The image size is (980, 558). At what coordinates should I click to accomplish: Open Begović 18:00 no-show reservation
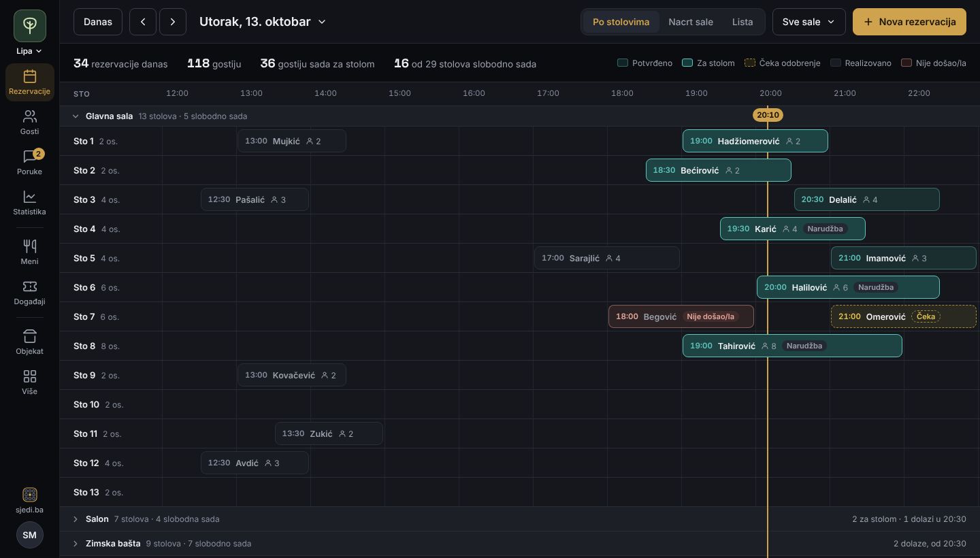681,316
